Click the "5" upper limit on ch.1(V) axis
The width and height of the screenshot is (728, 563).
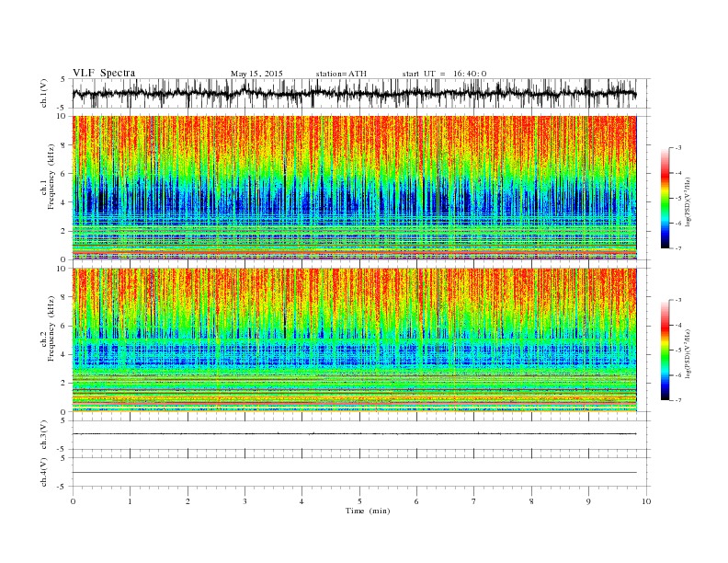tap(63, 79)
